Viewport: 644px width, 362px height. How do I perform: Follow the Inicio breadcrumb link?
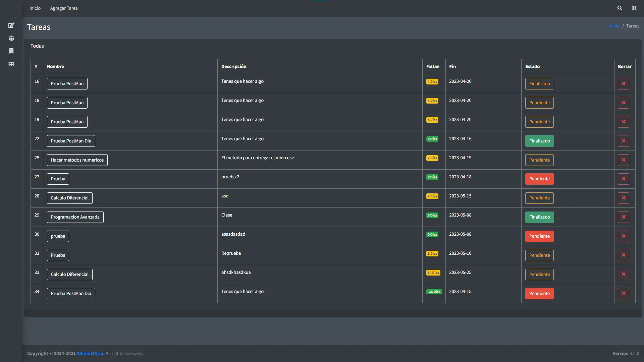pos(614,26)
